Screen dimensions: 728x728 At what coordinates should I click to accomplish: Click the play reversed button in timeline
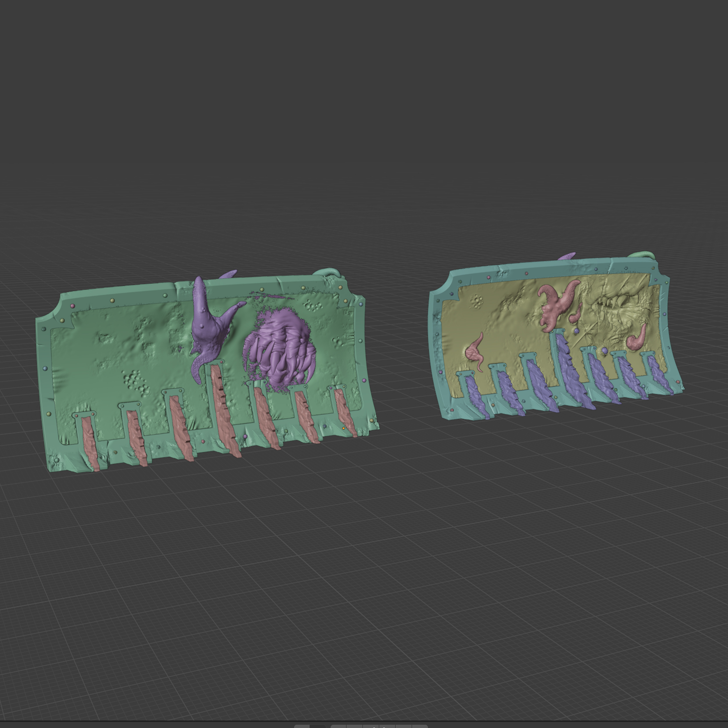(371, 727)
